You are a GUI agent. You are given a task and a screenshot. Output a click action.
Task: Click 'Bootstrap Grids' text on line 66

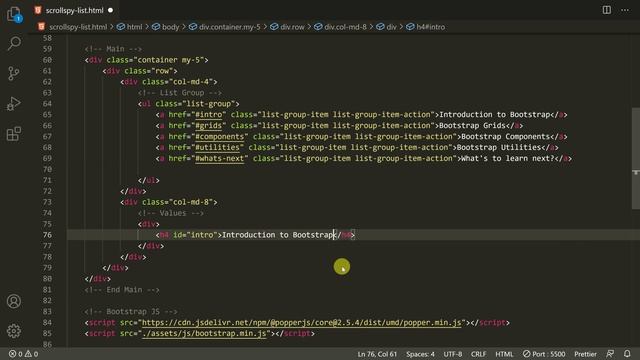pos(472,126)
